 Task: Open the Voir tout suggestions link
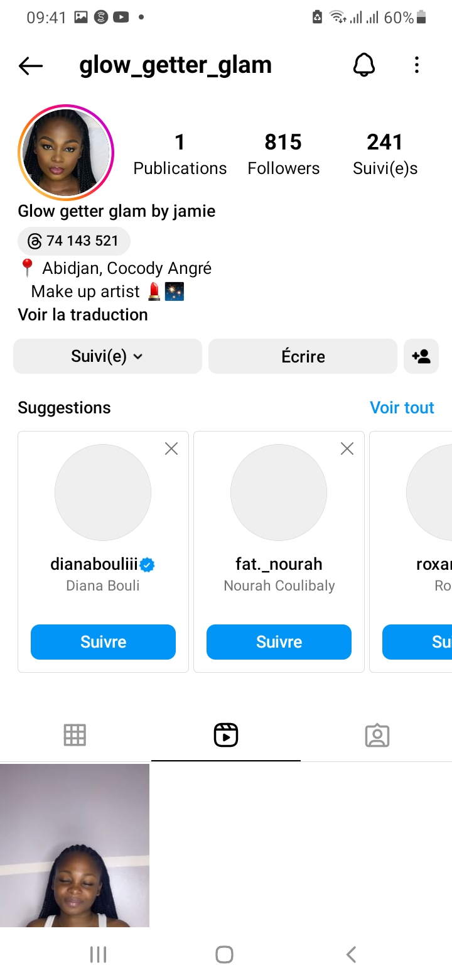[x=402, y=408]
